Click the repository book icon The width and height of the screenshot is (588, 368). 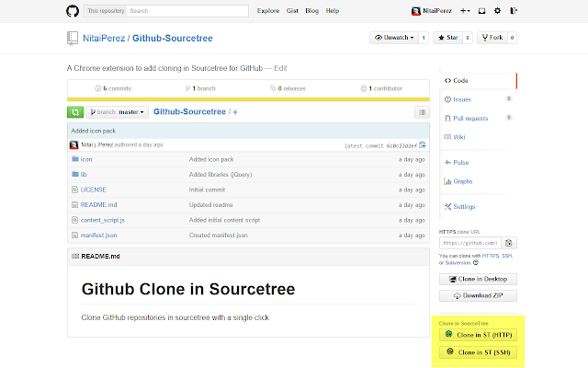73,39
